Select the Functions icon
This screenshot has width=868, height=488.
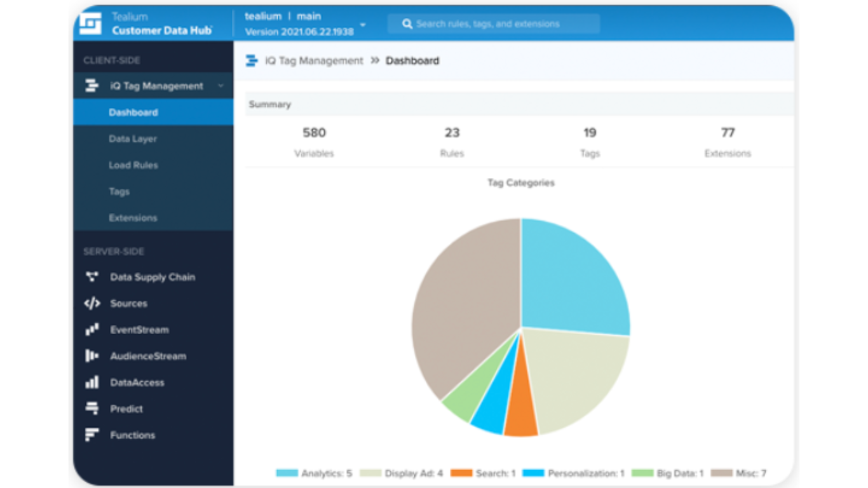coord(92,435)
